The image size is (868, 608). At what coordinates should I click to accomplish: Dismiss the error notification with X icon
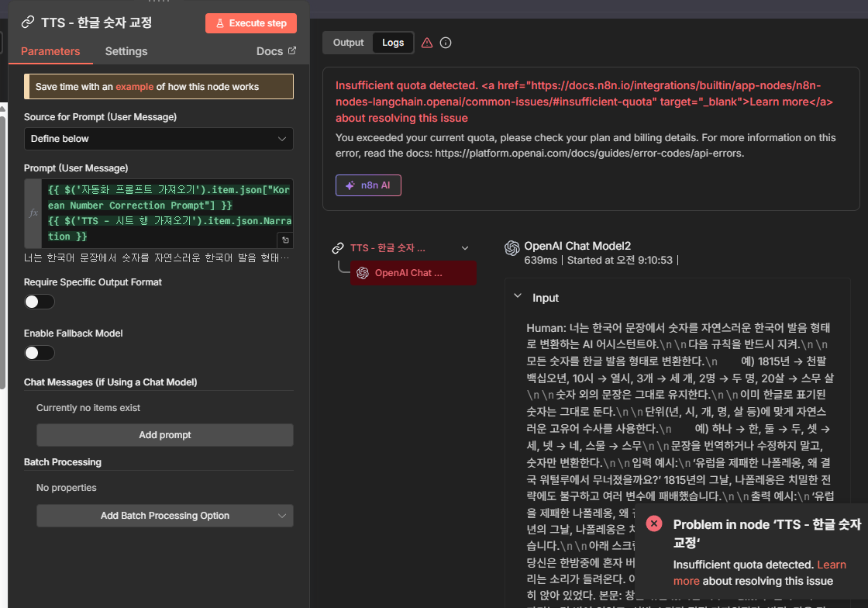(654, 523)
